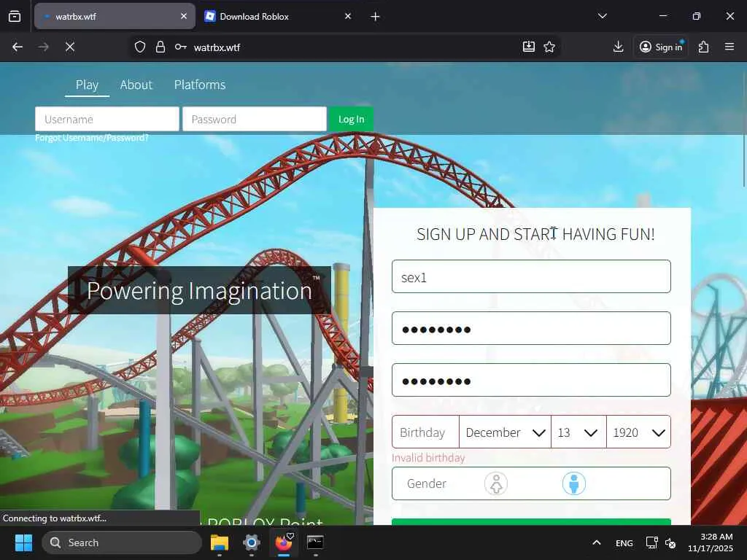View site security padlock info
This screenshot has height=560, width=747.
pyautogui.click(x=160, y=47)
